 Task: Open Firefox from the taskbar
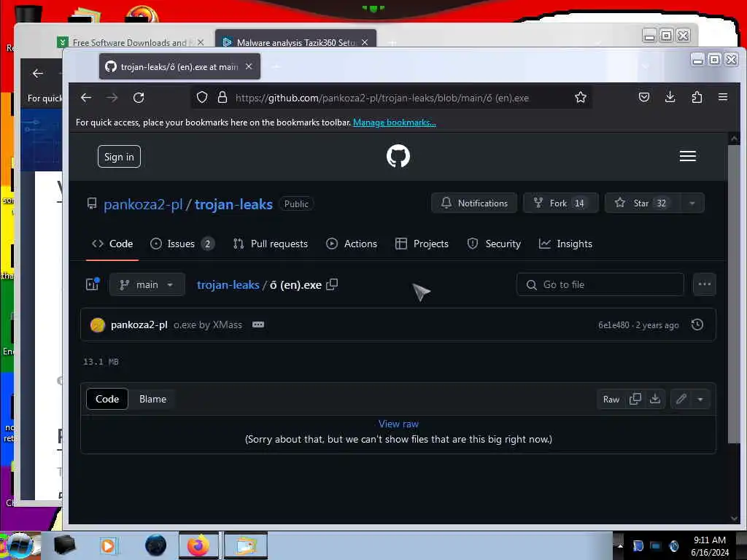coord(198,545)
